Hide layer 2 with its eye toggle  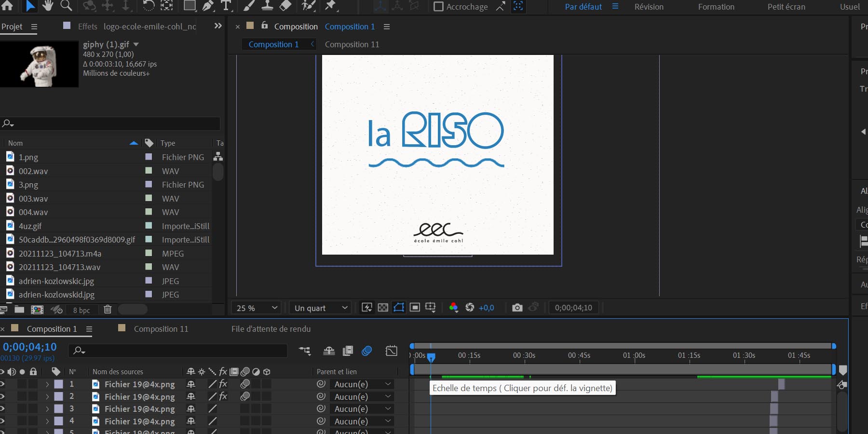click(2, 396)
